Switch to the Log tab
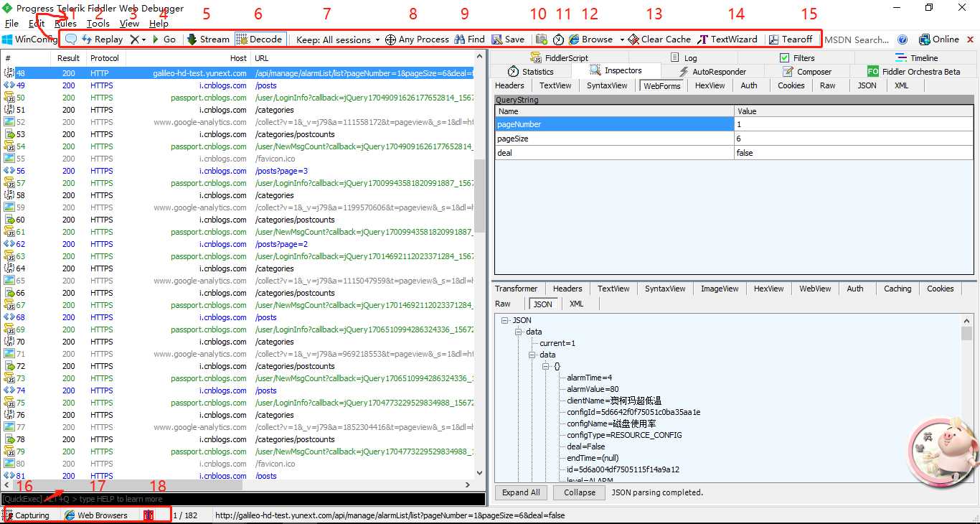Image resolution: width=980 pixels, height=524 pixels. click(684, 58)
